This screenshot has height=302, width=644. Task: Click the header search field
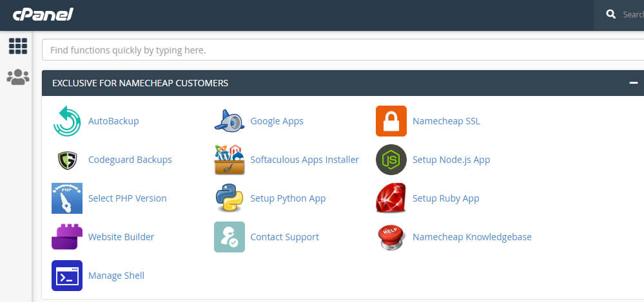pos(619,15)
